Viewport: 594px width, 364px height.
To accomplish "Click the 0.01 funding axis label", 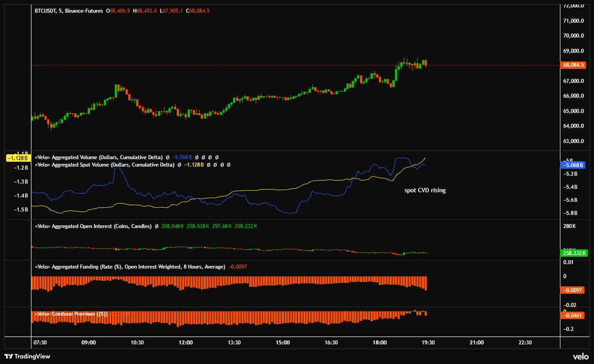I will (x=569, y=262).
